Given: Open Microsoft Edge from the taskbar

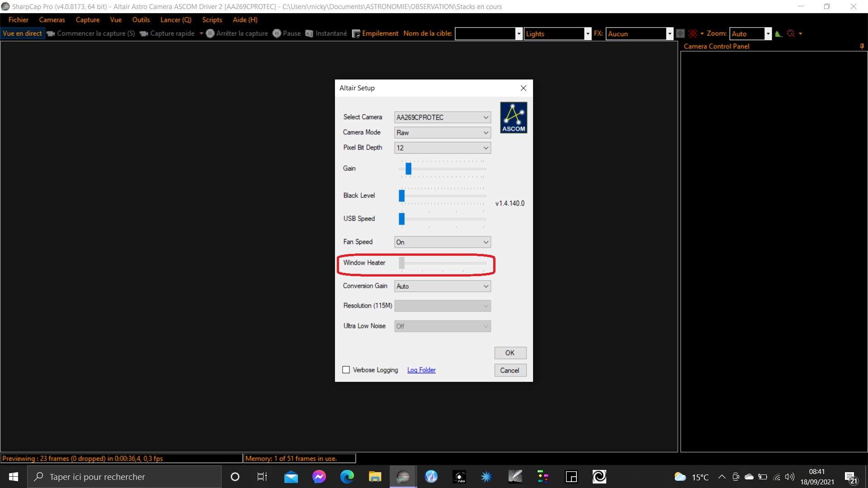Looking at the screenshot, I should [x=347, y=477].
